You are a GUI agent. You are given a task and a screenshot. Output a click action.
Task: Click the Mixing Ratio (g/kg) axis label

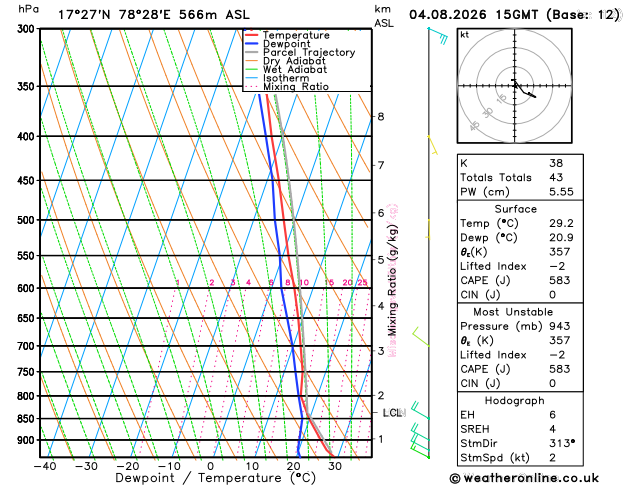(392, 280)
